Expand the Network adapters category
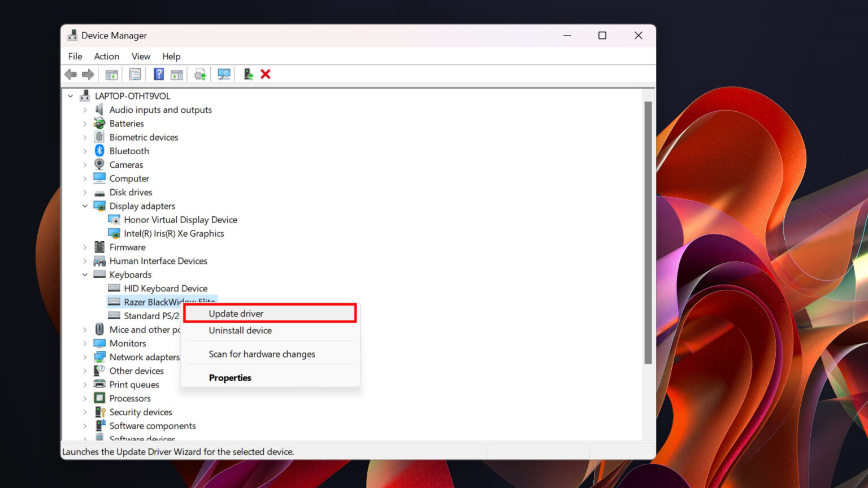868x488 pixels. click(x=85, y=356)
